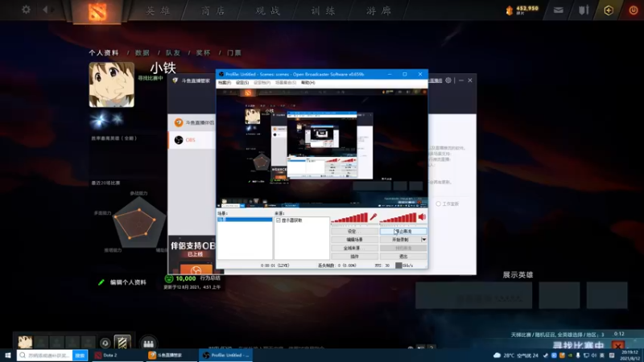This screenshot has height=362, width=644.
Task: Click the shards currency icon 452,950
Action: click(510, 10)
